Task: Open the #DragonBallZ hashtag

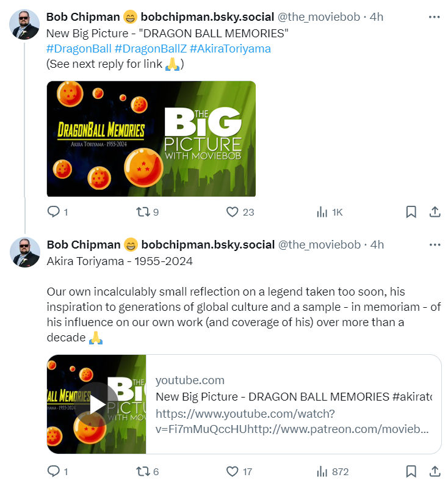Action: 151,49
